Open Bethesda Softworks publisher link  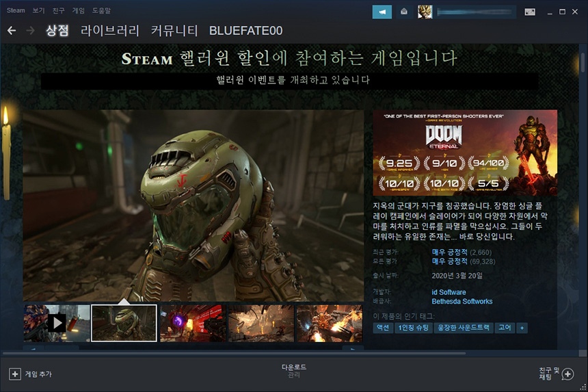pos(462,301)
